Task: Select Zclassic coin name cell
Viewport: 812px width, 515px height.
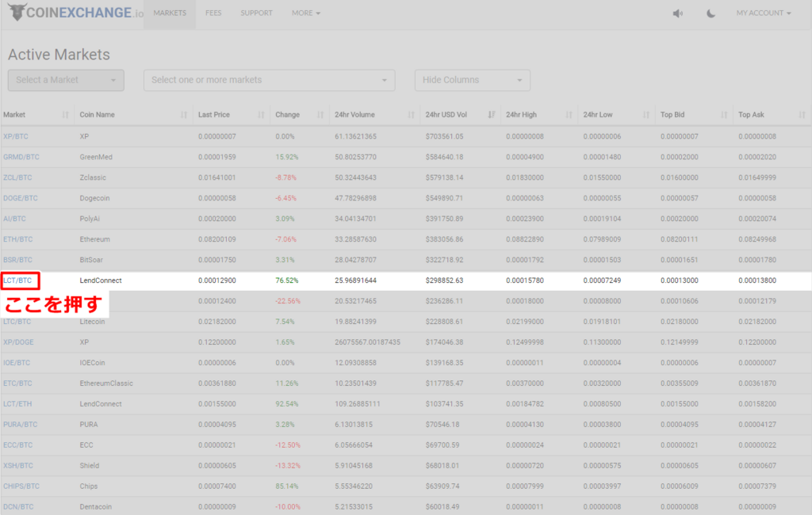Action: (x=93, y=177)
